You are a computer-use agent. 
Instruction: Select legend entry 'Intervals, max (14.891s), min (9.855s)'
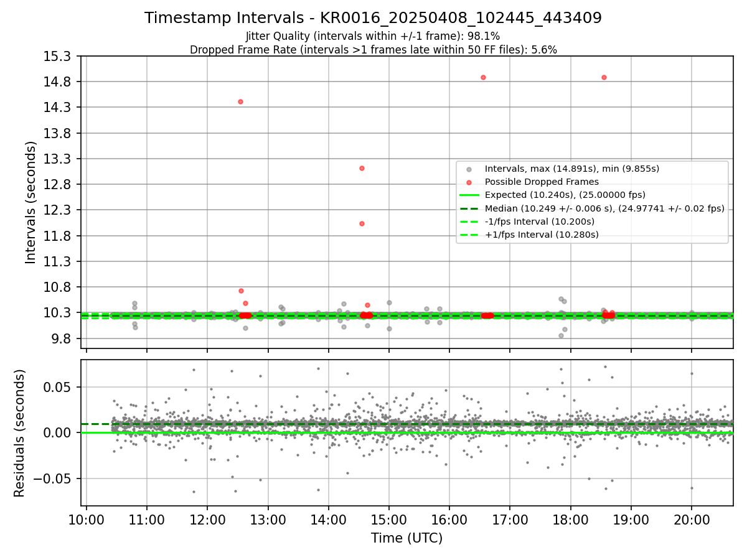tap(571, 169)
